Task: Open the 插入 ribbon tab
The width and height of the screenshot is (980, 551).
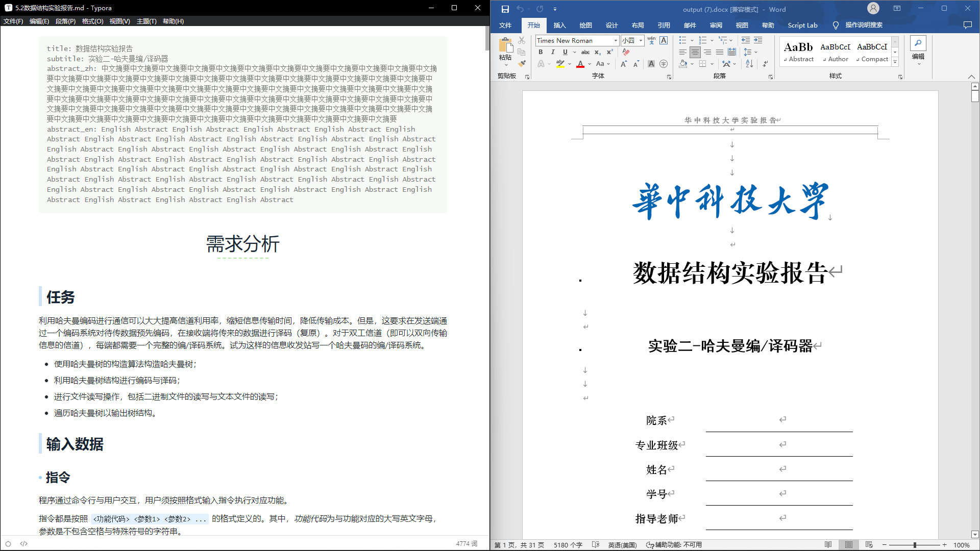Action: pos(559,25)
